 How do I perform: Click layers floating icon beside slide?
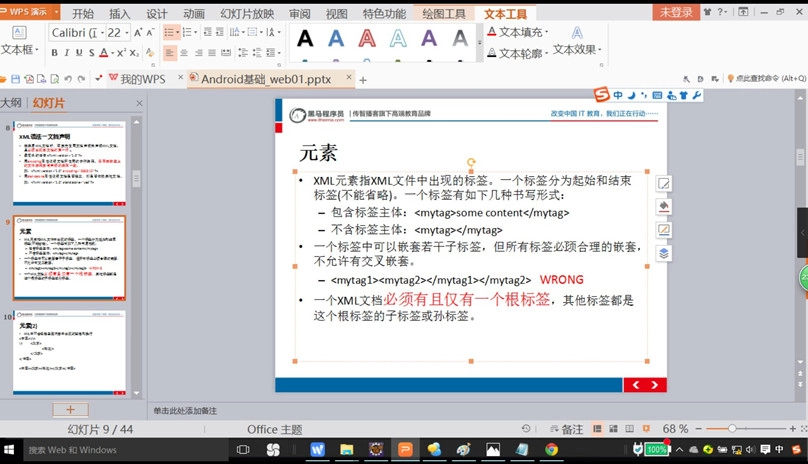[x=664, y=253]
